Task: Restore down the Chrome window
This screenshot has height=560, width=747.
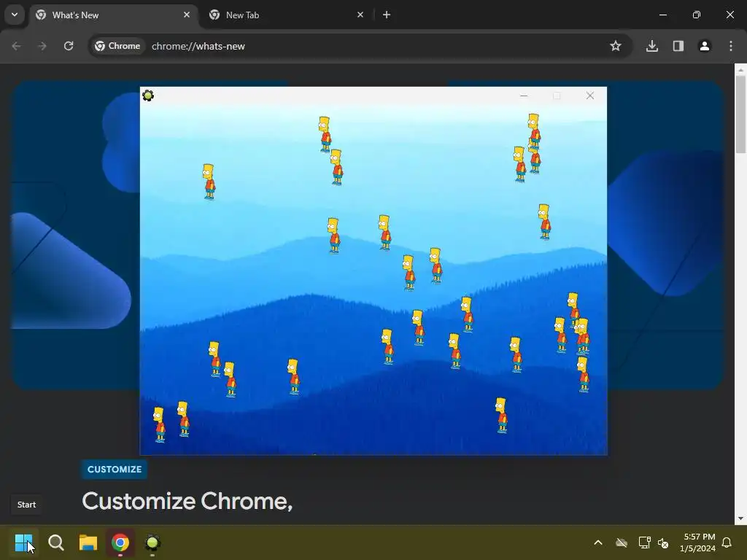Action: tap(696, 15)
